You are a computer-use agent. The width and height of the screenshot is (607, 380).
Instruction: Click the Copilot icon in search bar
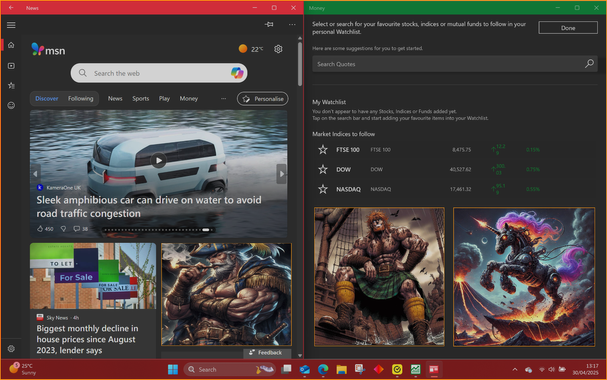click(237, 73)
